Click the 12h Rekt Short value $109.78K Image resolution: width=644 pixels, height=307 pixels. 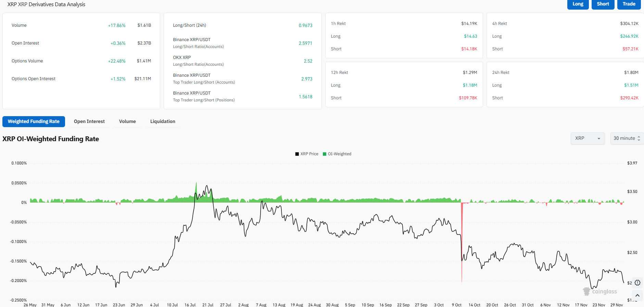click(x=468, y=98)
